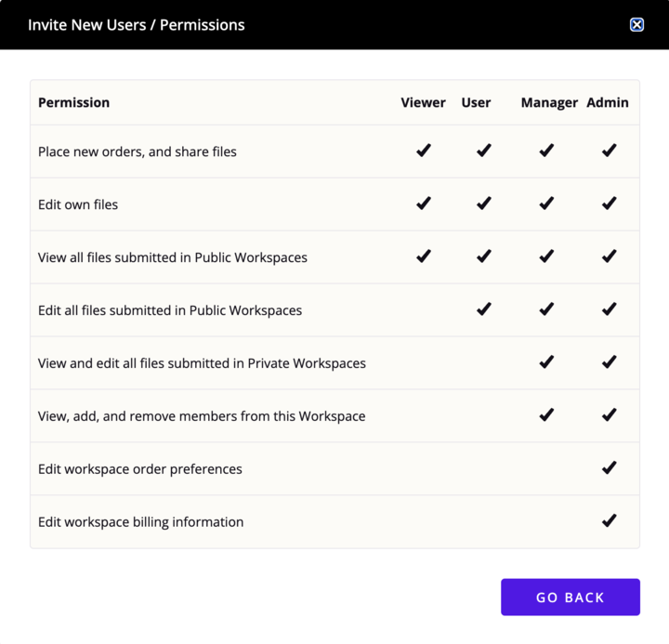This screenshot has width=669, height=644.
Task: Select the Viewer column header
Action: 423,102
